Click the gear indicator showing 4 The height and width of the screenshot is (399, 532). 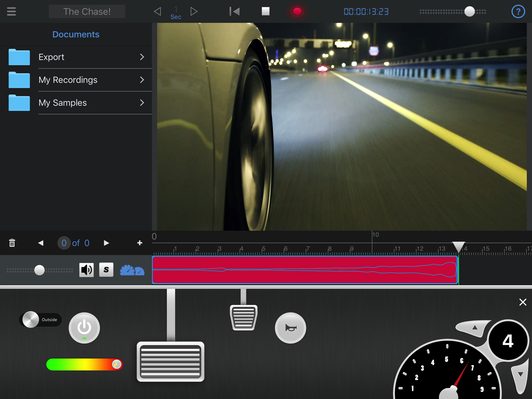508,340
